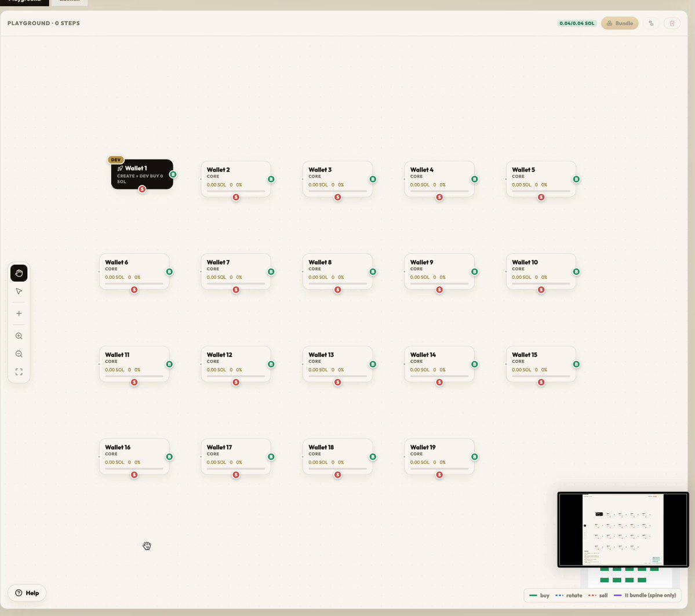695x616 pixels.
Task: Click Wallet 15 green B handle
Action: pos(576,365)
